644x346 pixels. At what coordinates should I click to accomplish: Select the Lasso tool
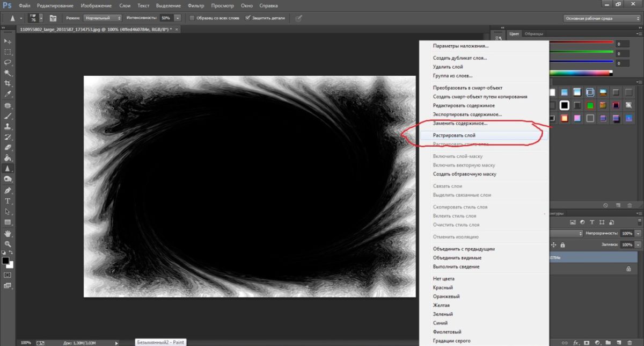[8, 62]
